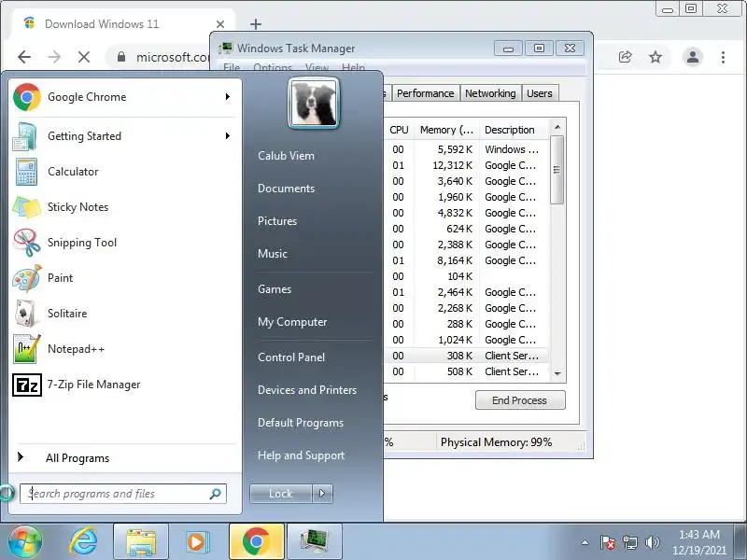
Task: Start the Solitaire game
Action: coord(124,314)
